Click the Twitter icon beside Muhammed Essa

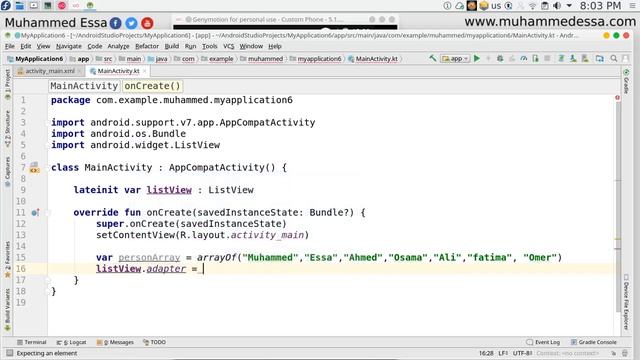pos(131,23)
